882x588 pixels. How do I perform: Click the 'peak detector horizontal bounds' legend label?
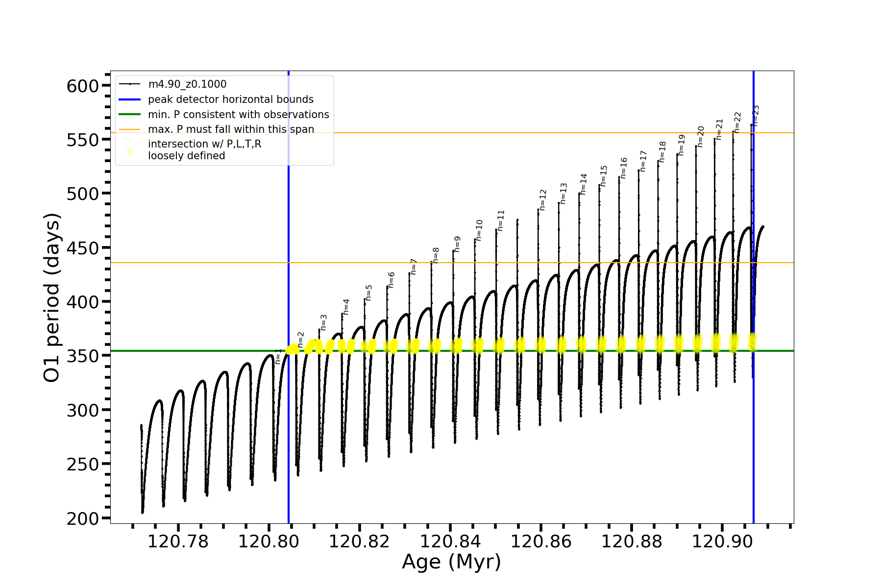click(x=230, y=99)
